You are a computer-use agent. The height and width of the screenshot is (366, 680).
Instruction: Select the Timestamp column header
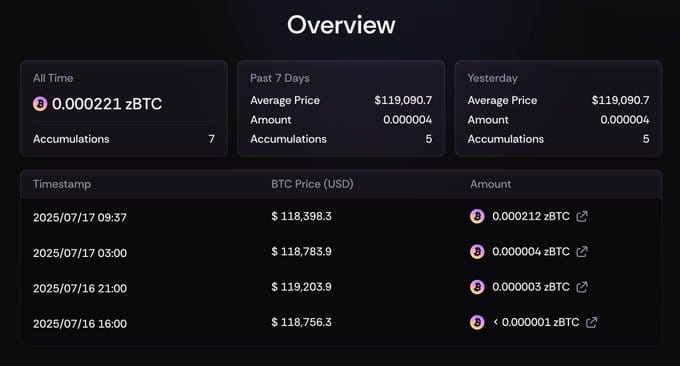click(62, 184)
